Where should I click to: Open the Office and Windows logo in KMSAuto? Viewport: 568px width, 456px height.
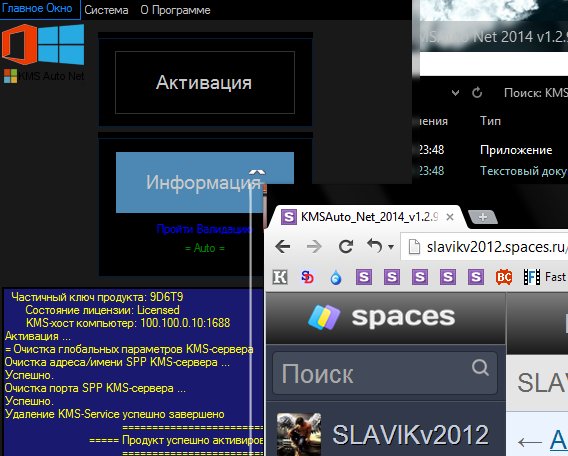point(43,44)
